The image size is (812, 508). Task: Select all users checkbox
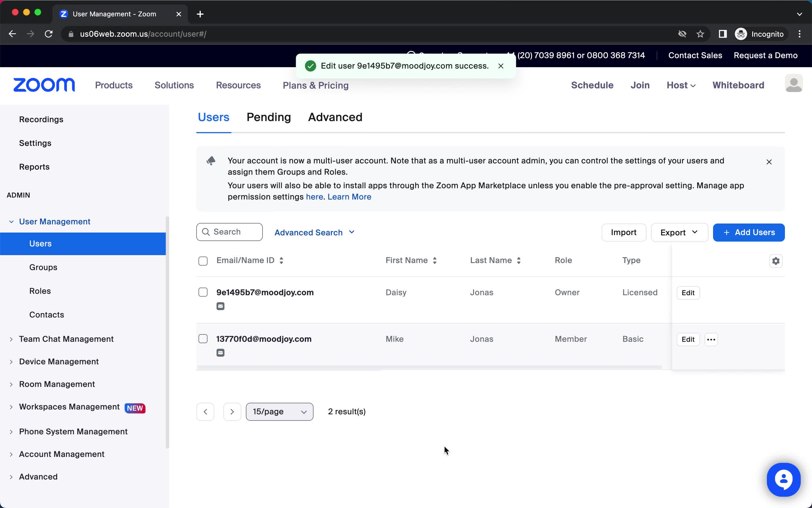click(203, 261)
